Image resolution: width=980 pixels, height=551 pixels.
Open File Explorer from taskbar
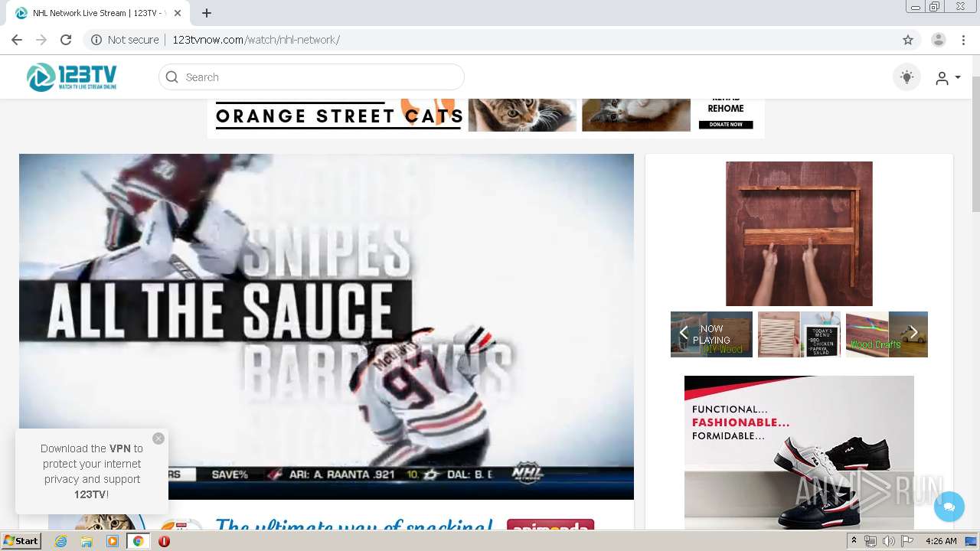87,541
